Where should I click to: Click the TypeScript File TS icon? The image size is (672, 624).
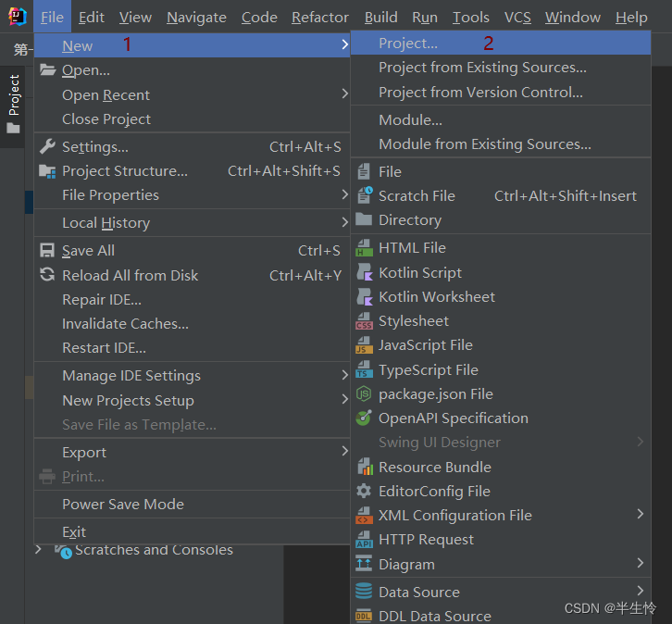point(364,369)
